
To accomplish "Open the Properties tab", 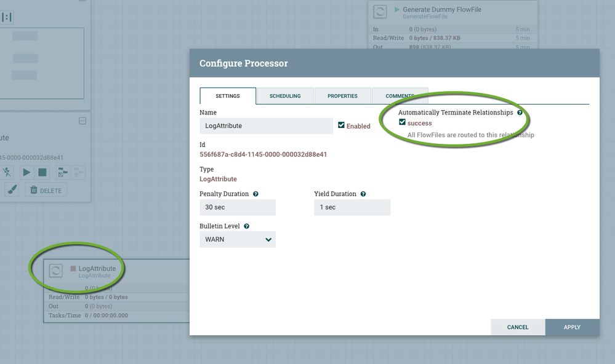I will tap(342, 96).
